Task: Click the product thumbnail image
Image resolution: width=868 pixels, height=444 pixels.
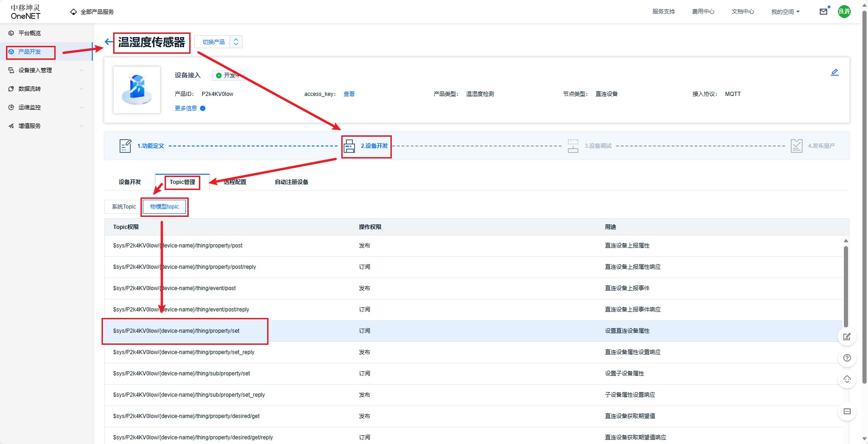Action: tap(137, 89)
